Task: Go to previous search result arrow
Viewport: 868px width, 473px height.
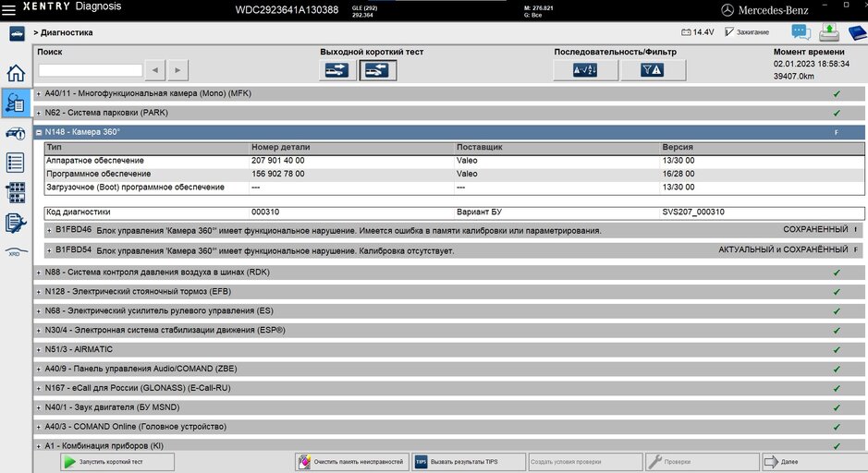Action: pyautogui.click(x=155, y=70)
